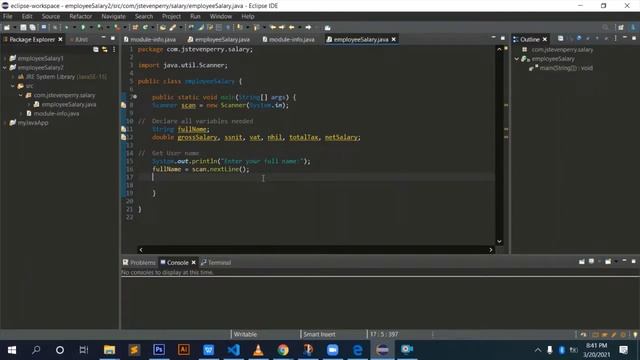Click the Windows Start button
This screenshot has height=360, width=640.
12,350
